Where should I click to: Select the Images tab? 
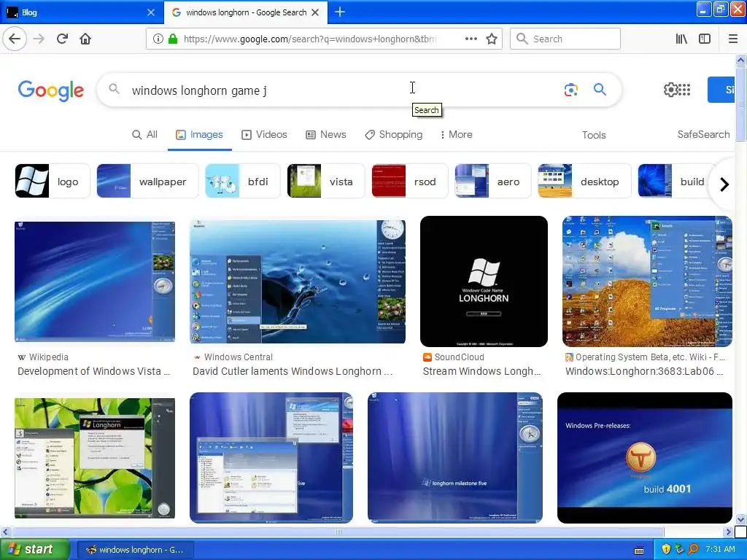point(199,135)
